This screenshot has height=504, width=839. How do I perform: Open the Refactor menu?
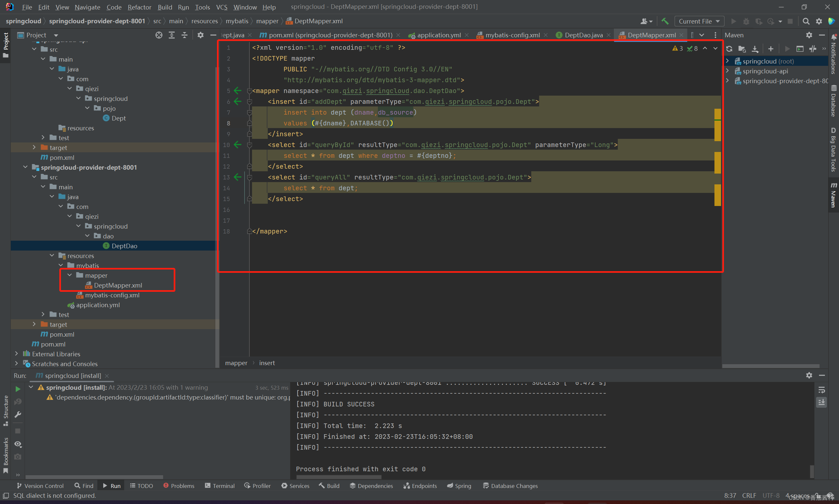139,7
